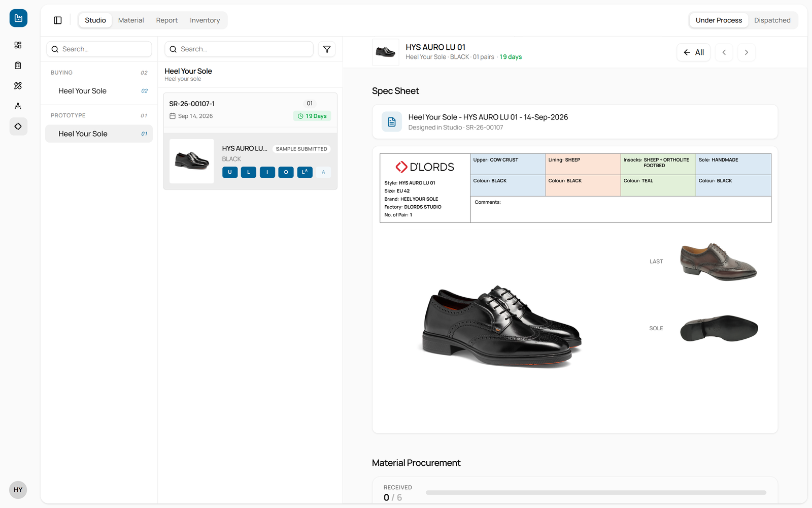This screenshot has width=812, height=508.
Task: Open the clipboard orders icon
Action: tap(18, 66)
